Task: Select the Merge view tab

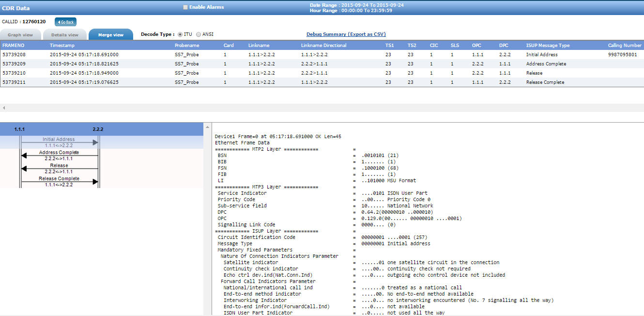Action: (111, 35)
